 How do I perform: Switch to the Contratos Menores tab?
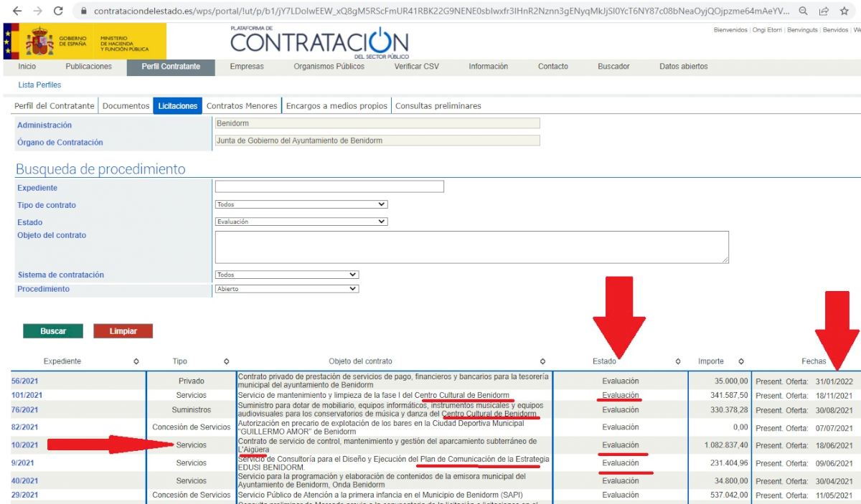coord(241,106)
